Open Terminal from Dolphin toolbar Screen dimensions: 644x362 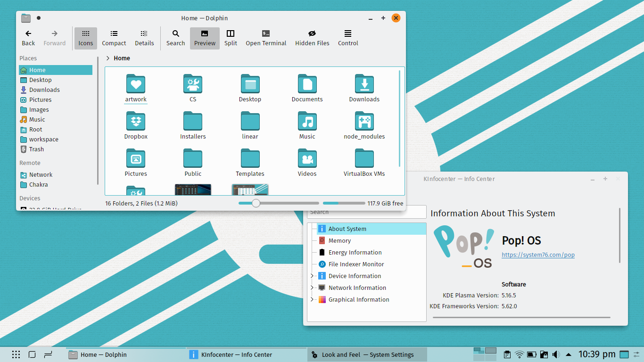[266, 38]
